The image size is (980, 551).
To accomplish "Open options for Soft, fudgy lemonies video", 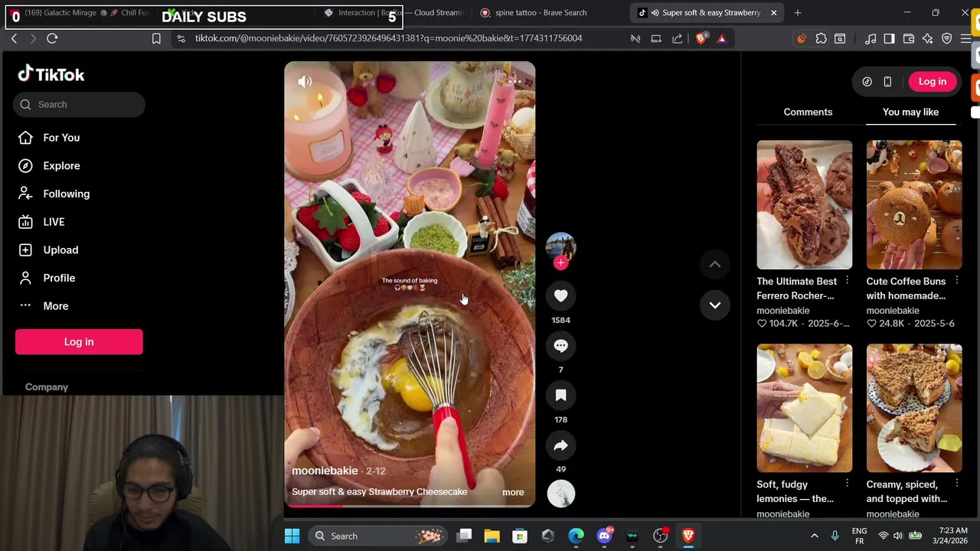I will point(847,484).
